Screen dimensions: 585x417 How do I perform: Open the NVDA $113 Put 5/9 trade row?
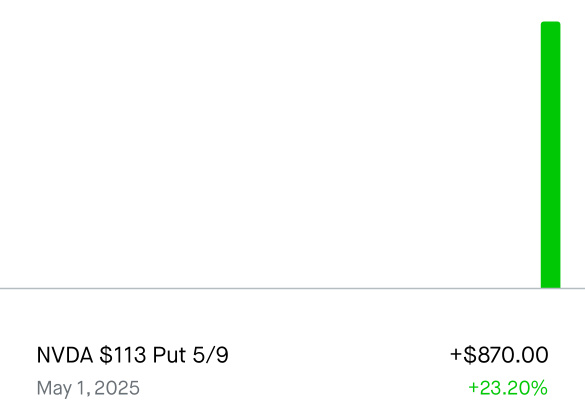pyautogui.click(x=292, y=371)
